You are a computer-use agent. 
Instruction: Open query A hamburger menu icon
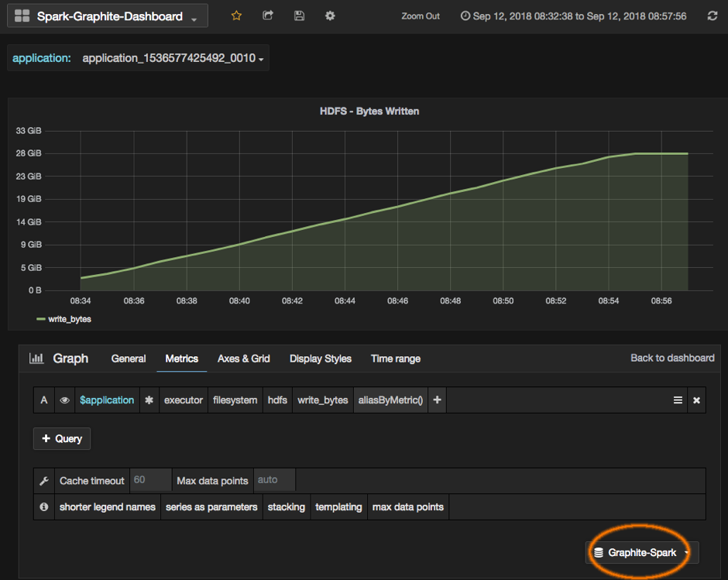(x=678, y=400)
